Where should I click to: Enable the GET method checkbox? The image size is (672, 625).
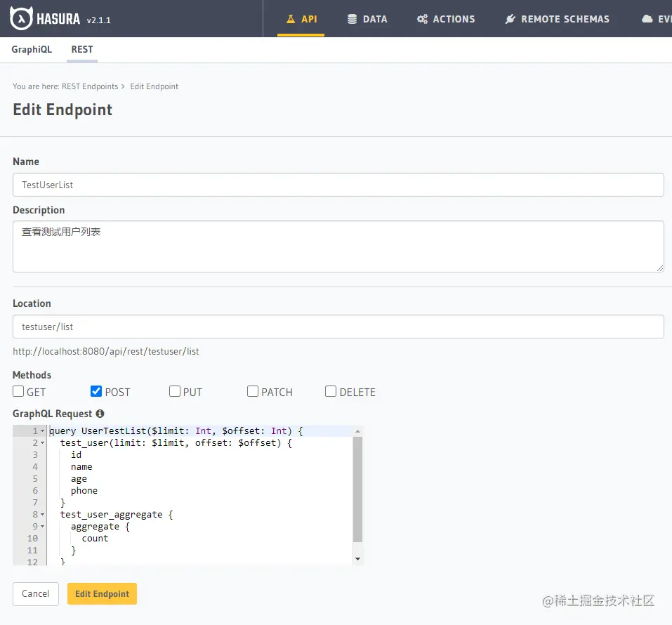click(18, 391)
